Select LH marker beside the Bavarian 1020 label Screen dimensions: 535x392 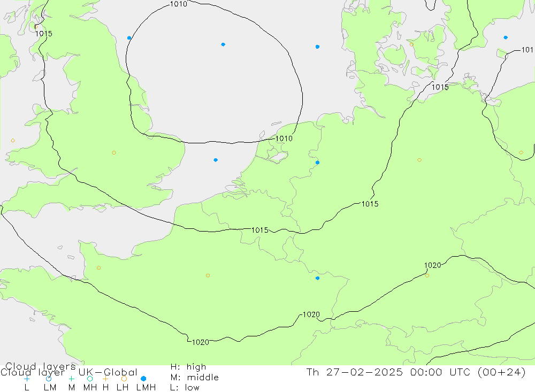coord(427,275)
